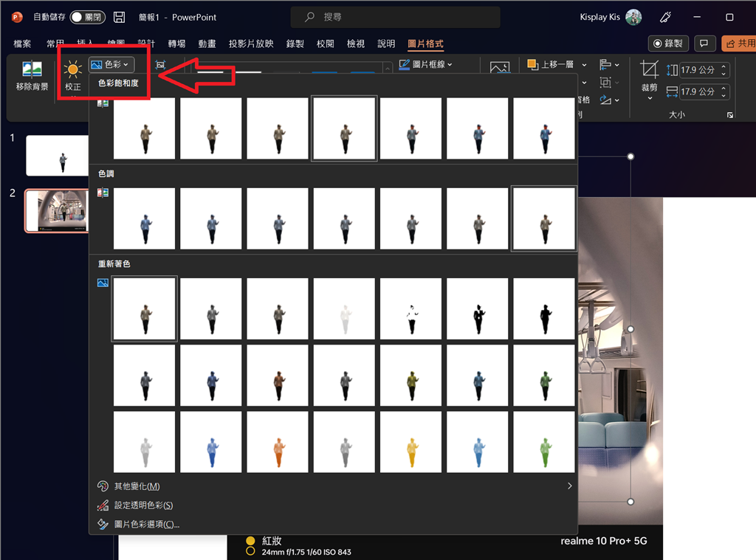Click the Crop (裁剪) tool icon
The image size is (756, 560).
650,69
